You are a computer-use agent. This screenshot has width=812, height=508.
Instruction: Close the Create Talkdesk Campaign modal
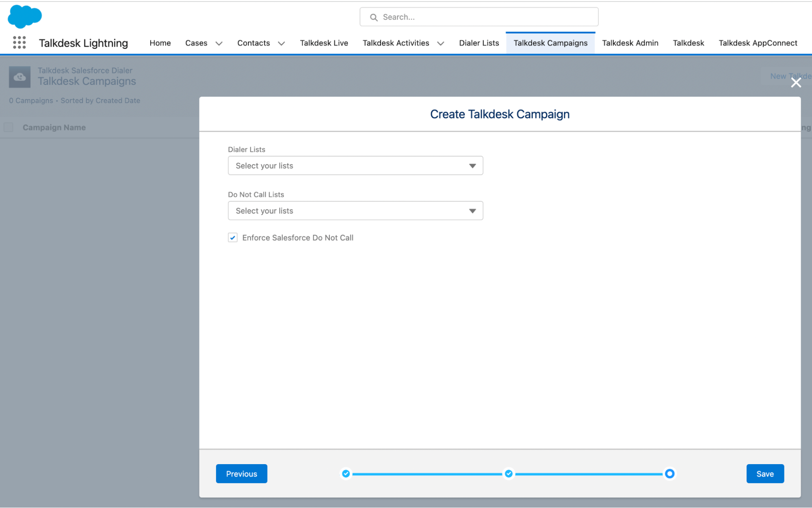[795, 82]
